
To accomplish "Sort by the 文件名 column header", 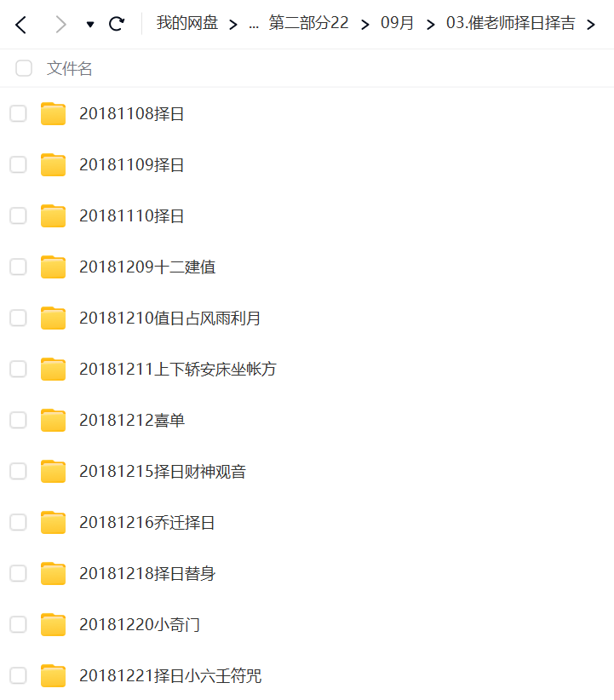I will coord(70,69).
